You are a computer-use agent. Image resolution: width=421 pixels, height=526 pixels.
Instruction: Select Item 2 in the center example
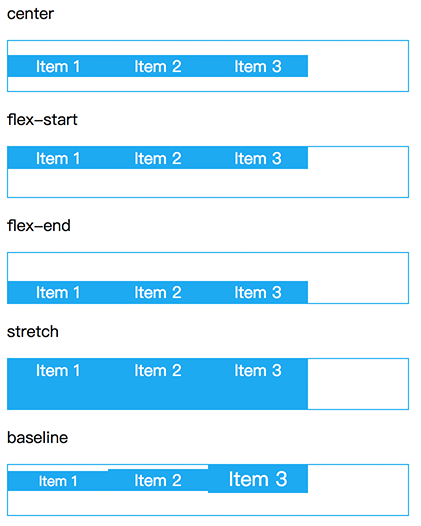[158, 66]
